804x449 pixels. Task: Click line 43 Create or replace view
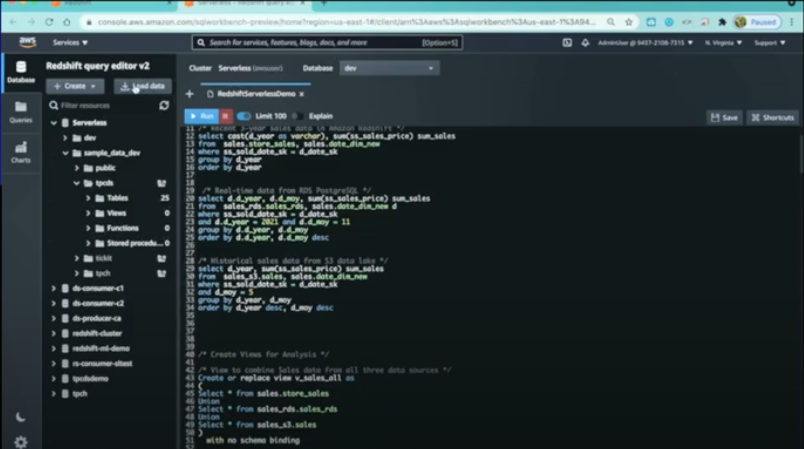pyautogui.click(x=276, y=378)
